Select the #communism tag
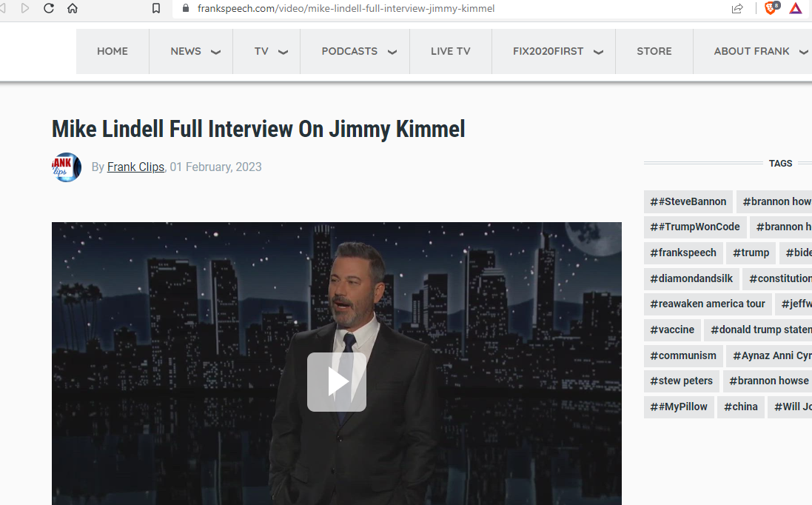This screenshot has width=812, height=505. pyautogui.click(x=683, y=356)
